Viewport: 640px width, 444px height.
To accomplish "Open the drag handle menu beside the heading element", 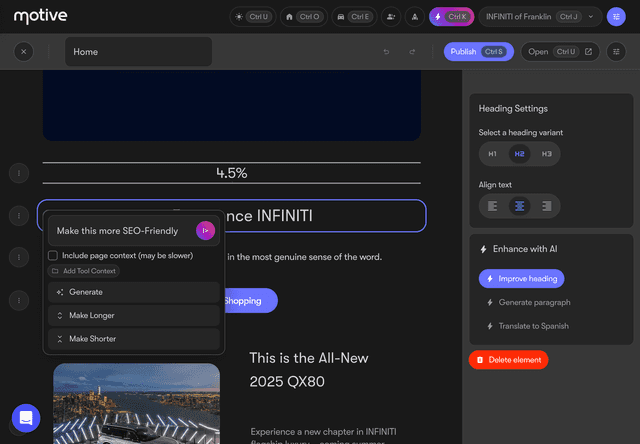I will (17, 216).
